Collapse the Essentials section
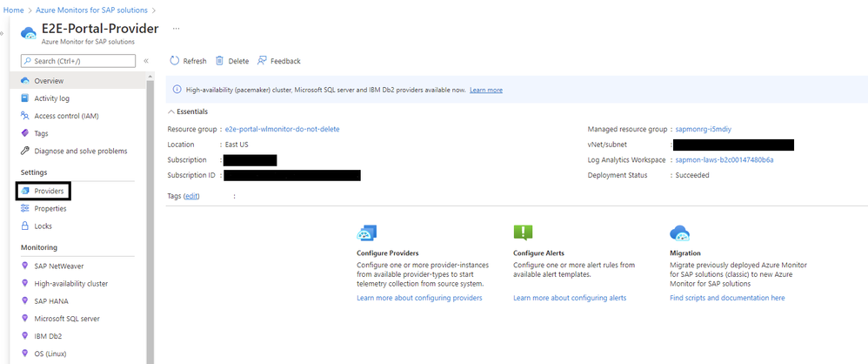This screenshot has height=364, width=868. pos(170,111)
